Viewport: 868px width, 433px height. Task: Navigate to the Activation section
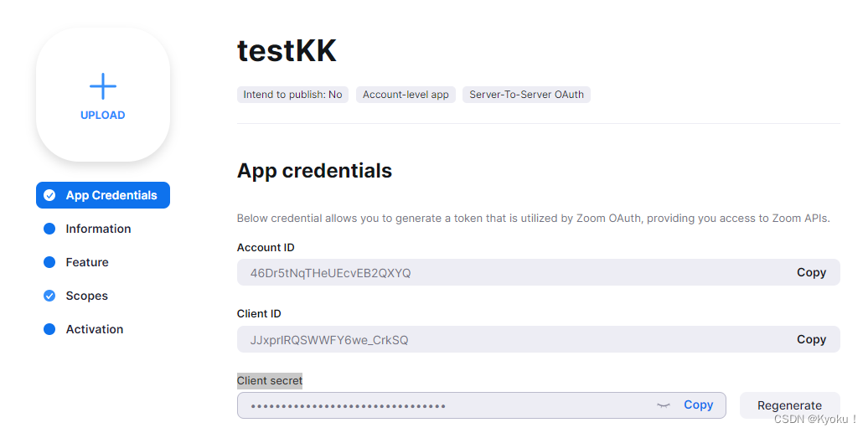click(95, 329)
